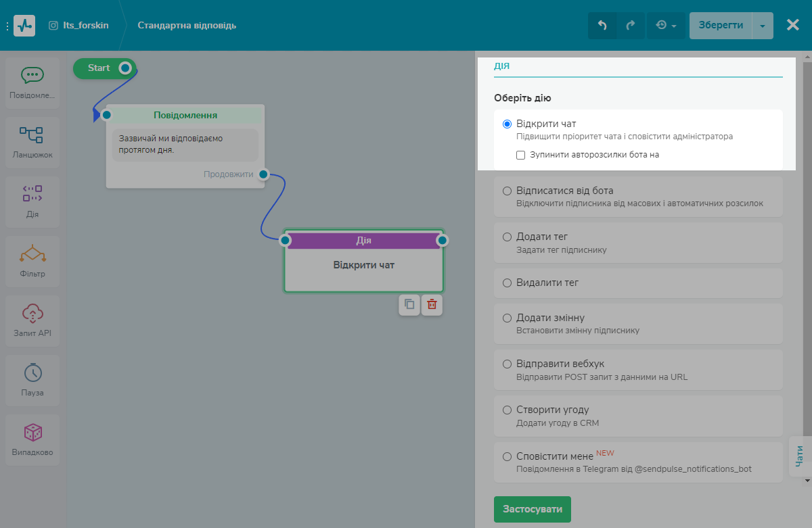Undo the last change
Image resolution: width=812 pixels, height=528 pixels.
pyautogui.click(x=602, y=26)
